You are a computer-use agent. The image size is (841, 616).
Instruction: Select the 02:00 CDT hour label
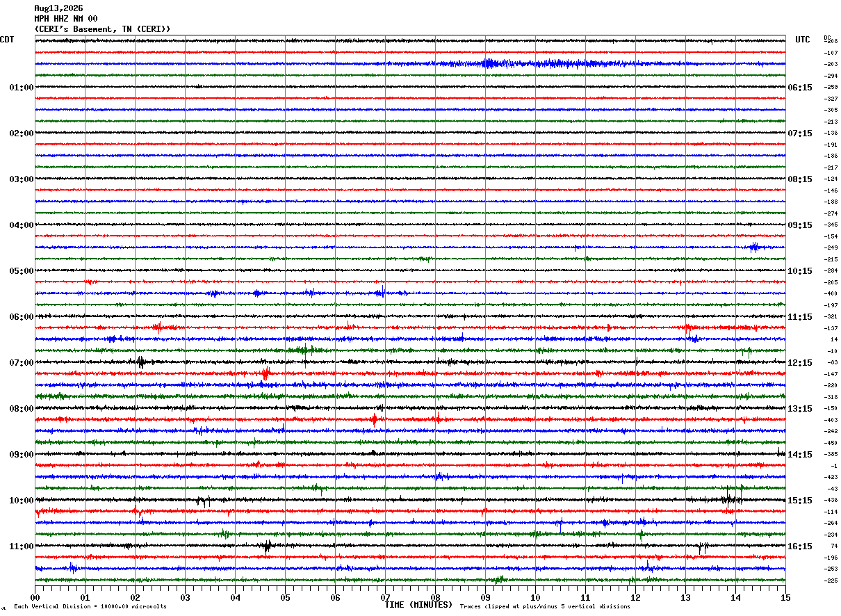point(22,133)
